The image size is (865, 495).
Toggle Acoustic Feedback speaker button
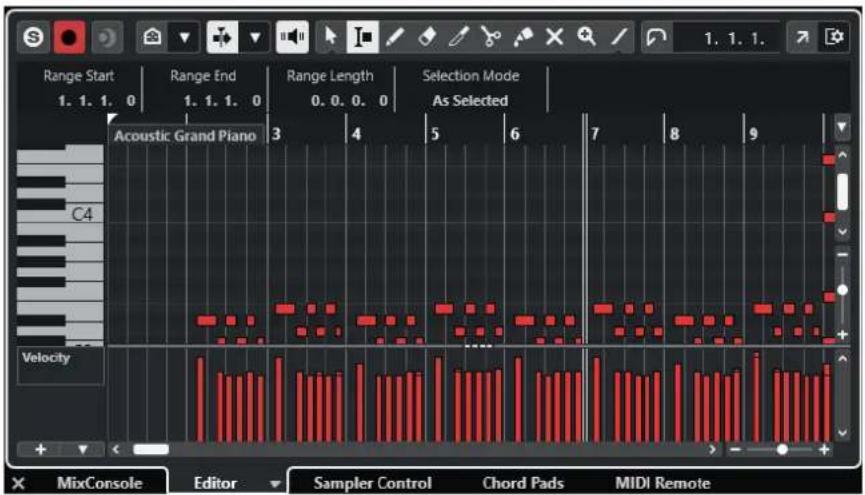tap(292, 38)
